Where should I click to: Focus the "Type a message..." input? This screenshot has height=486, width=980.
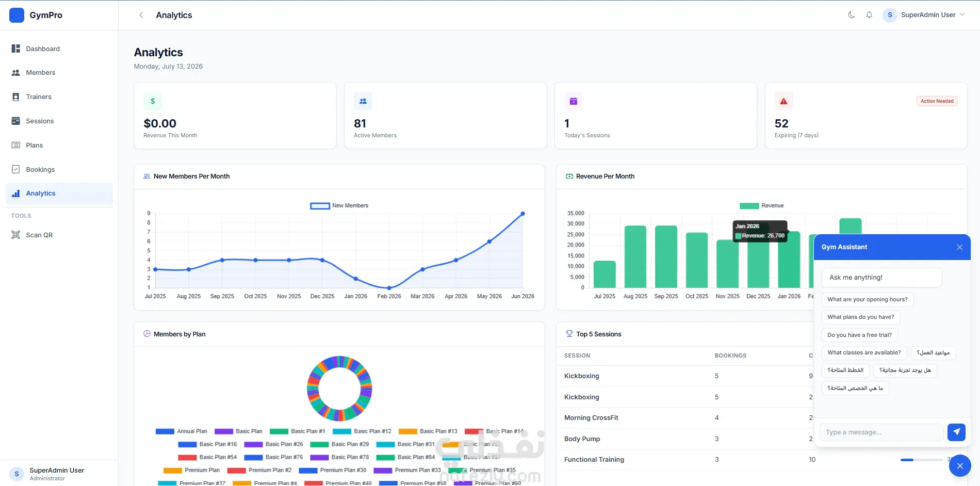click(x=881, y=432)
